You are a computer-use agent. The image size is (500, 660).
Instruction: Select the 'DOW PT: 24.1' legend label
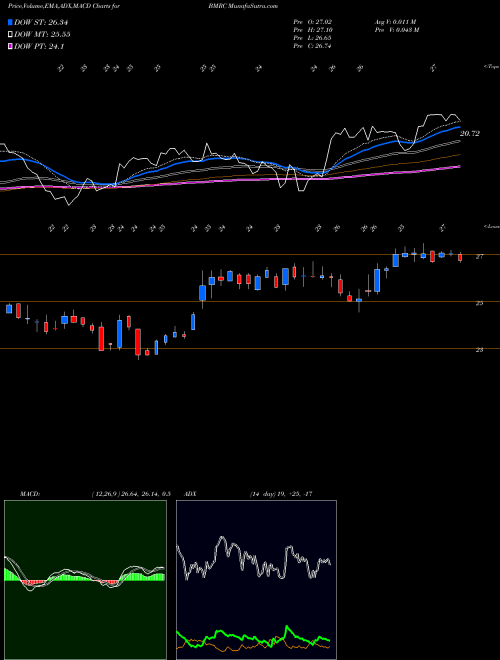click(x=39, y=47)
